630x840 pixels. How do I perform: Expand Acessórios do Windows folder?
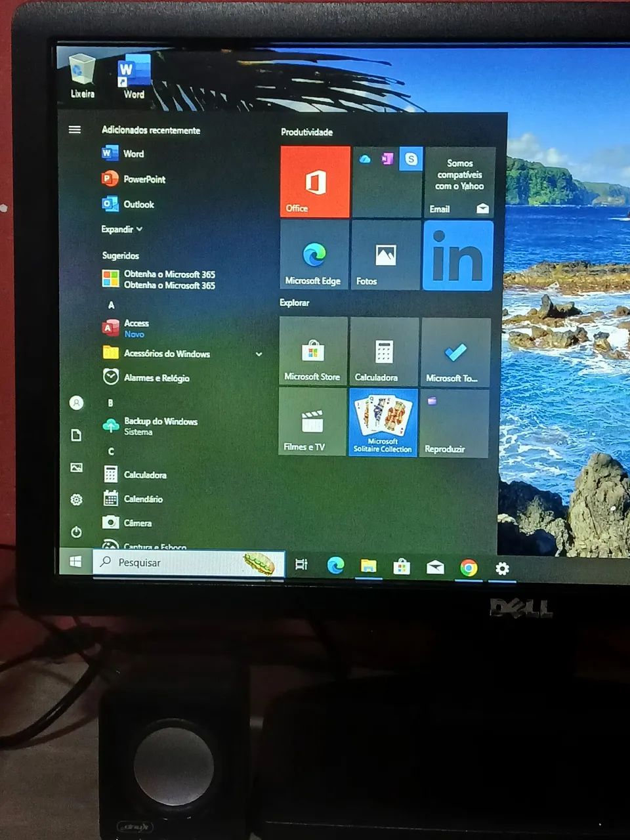(259, 354)
